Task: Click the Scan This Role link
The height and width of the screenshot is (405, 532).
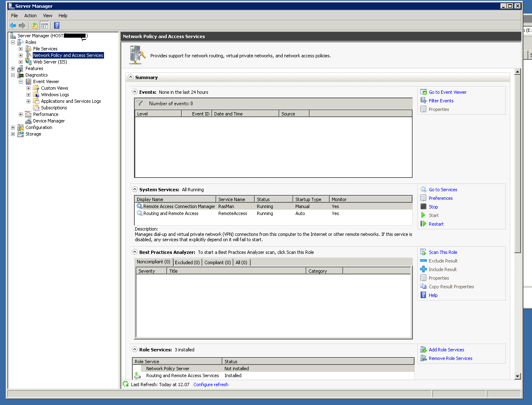Action: tap(443, 252)
